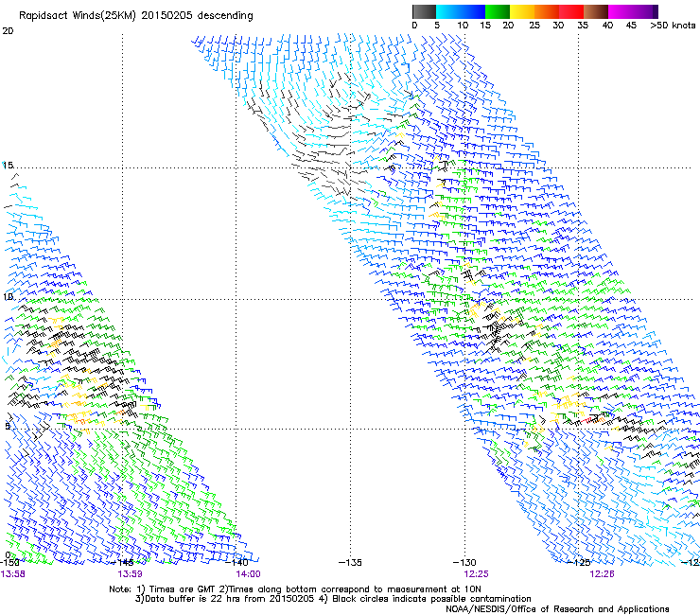Image resolution: width=700 pixels, height=615 pixels.
Task: Click the brown 35-40 knots color segment
Action: (596, 11)
